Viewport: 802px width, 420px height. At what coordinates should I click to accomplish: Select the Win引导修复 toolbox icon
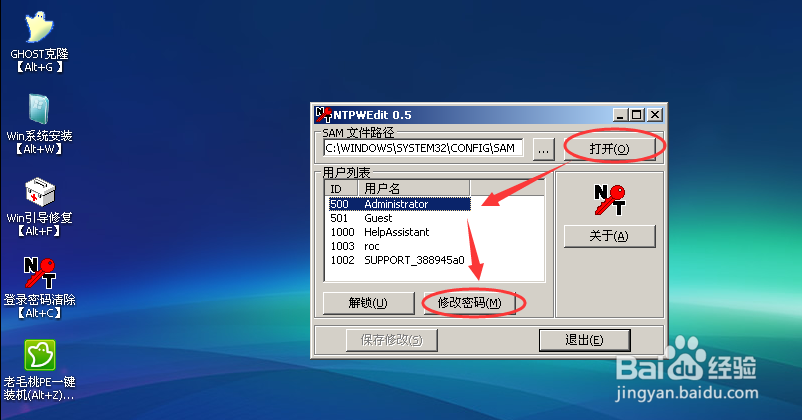tap(40, 192)
